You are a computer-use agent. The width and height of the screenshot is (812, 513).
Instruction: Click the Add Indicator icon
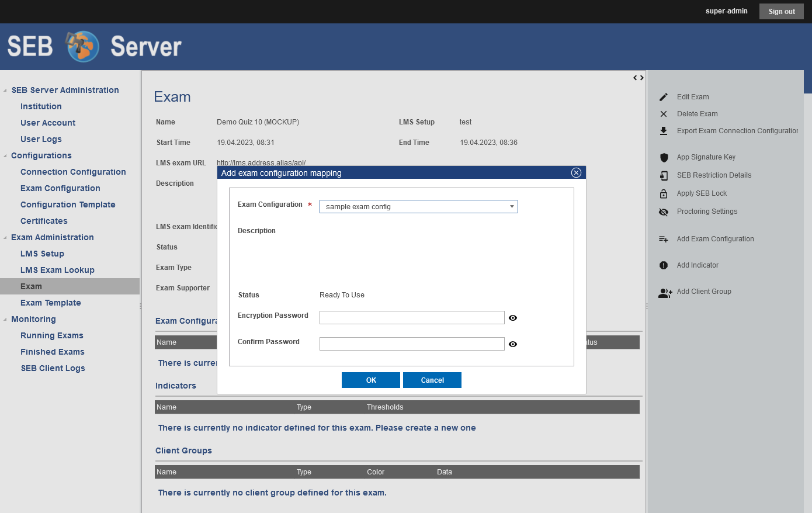[664, 265]
